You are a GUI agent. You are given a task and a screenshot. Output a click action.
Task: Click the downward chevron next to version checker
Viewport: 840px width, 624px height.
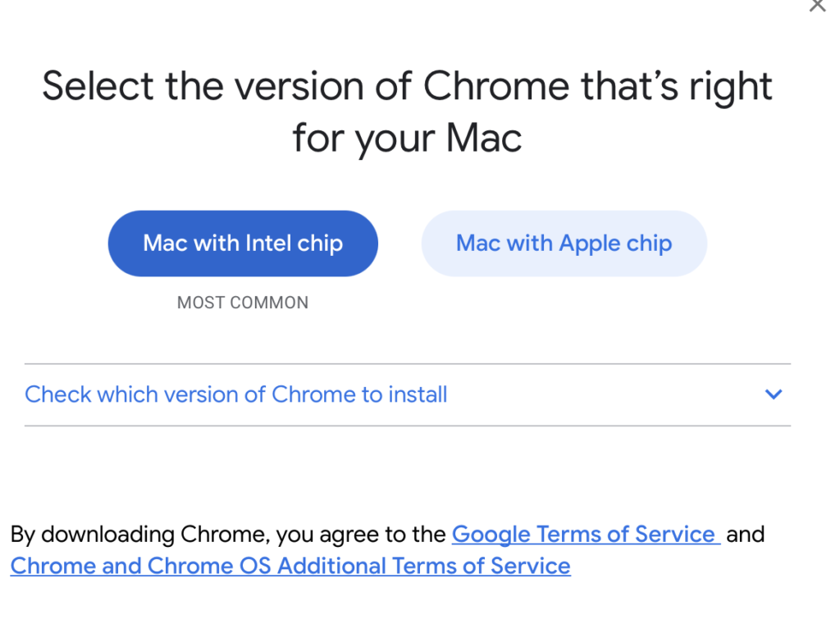coord(773,394)
